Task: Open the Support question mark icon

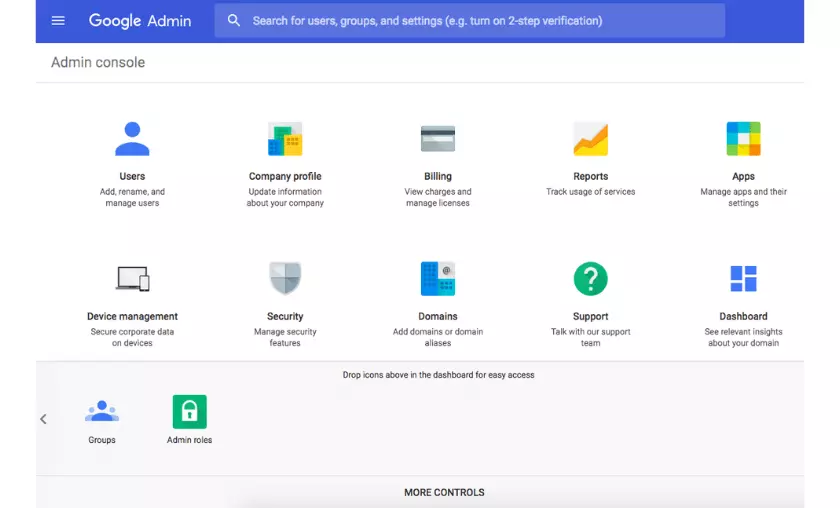Action: 590,279
